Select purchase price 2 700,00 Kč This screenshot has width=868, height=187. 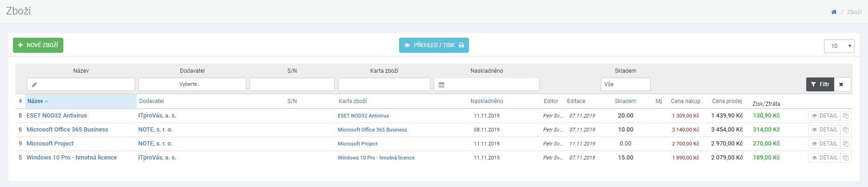click(686, 144)
